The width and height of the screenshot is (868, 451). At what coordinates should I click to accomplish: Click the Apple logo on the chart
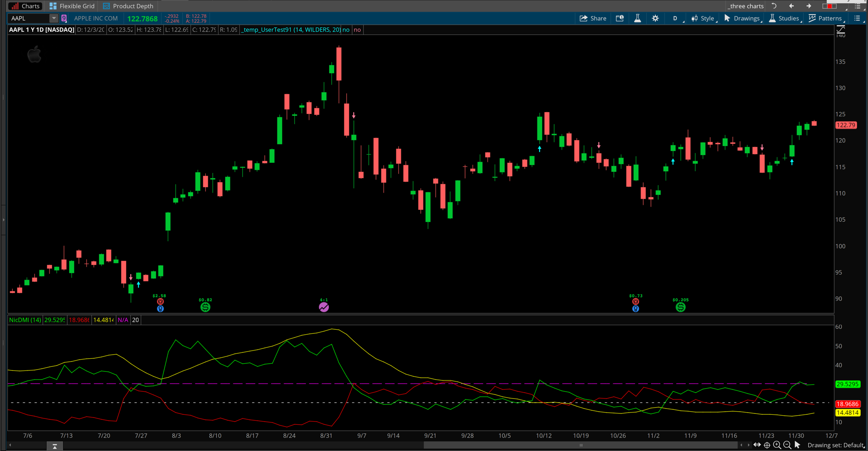click(34, 55)
